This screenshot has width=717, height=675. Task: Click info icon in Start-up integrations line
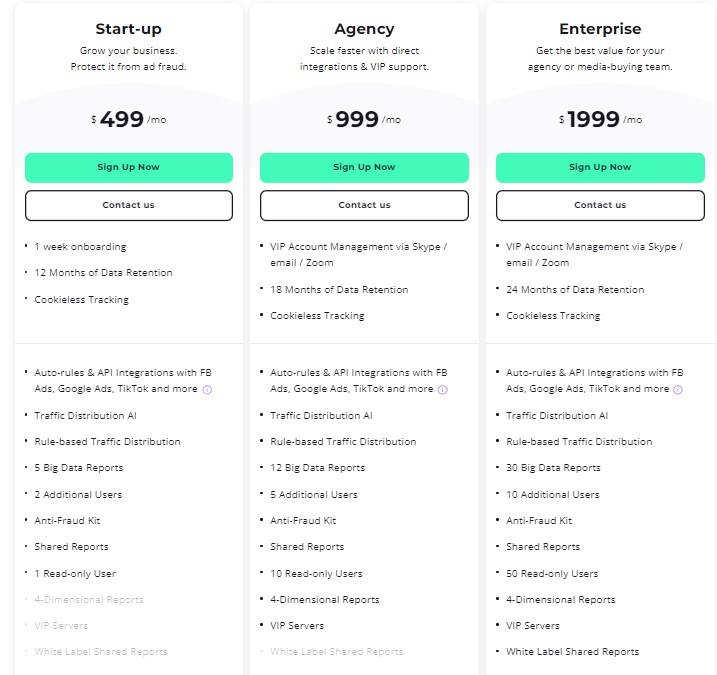coord(207,390)
